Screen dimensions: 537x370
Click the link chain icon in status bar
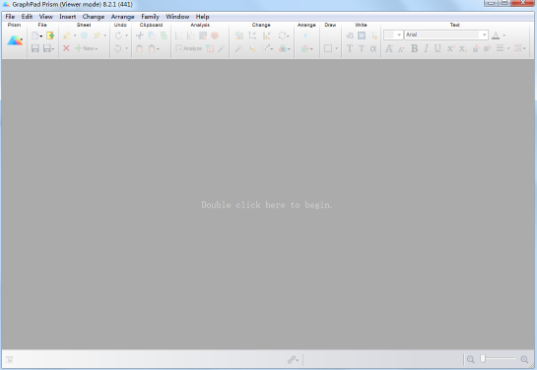(x=292, y=359)
